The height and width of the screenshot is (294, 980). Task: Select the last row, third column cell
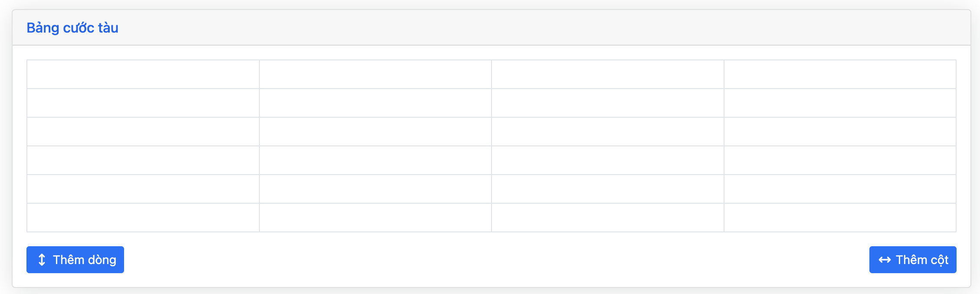pos(607,218)
